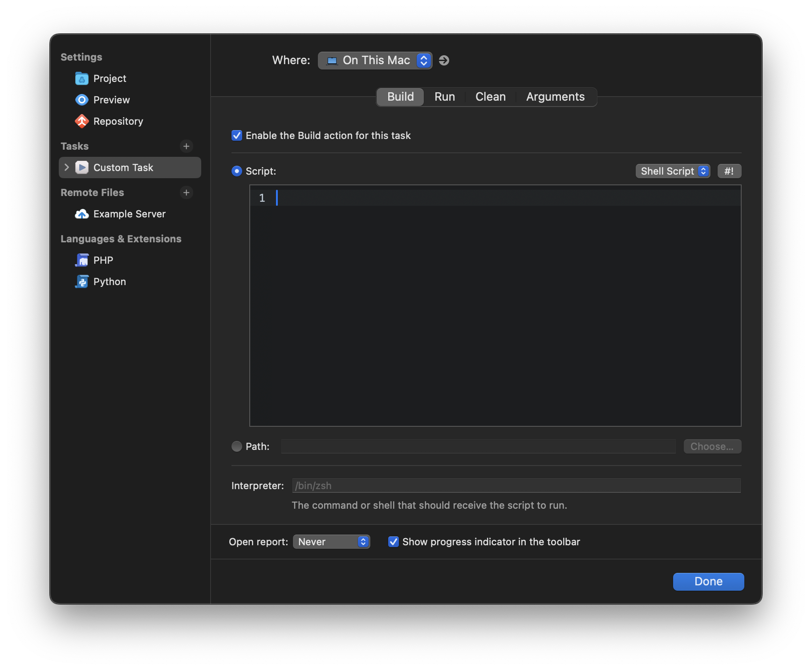Image resolution: width=812 pixels, height=670 pixels.
Task: Click the Example Server cloud icon
Action: (x=82, y=214)
